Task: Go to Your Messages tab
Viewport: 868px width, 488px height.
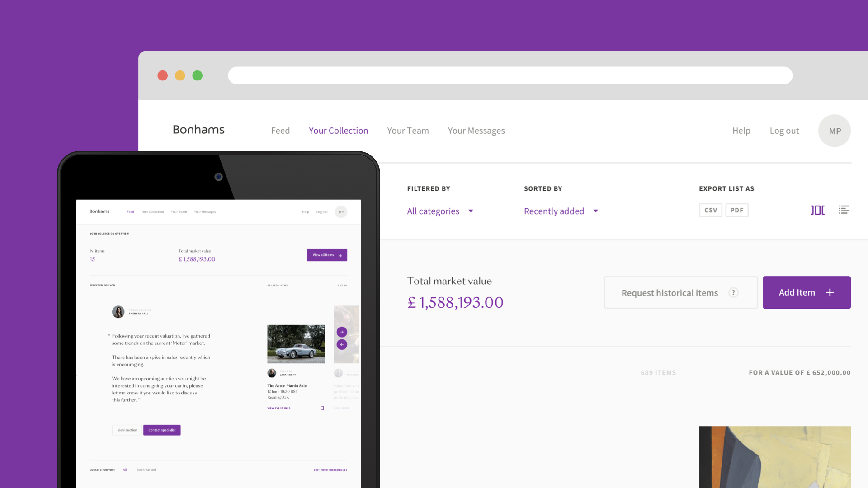Action: (476, 131)
